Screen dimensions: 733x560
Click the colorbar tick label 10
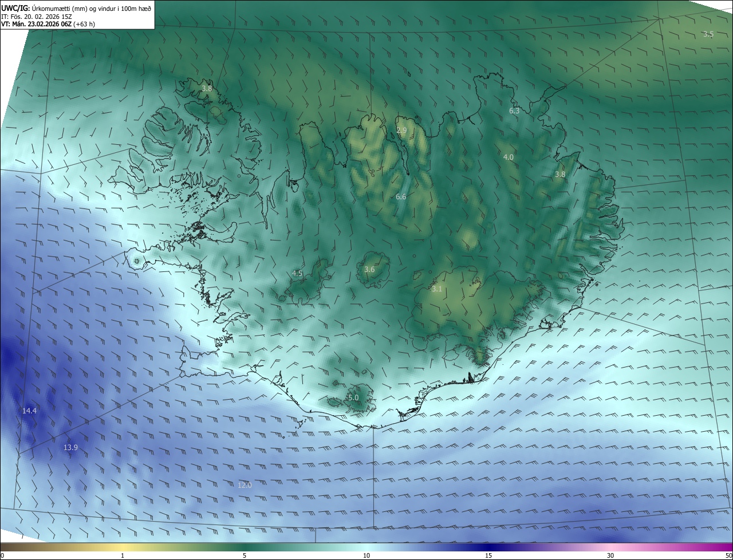pos(366,555)
